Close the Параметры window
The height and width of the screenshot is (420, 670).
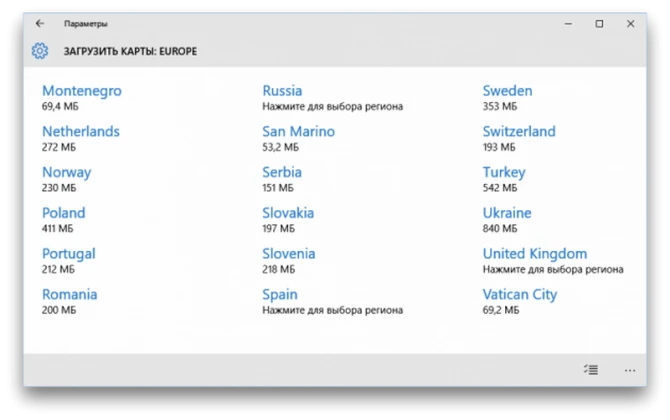click(x=631, y=24)
